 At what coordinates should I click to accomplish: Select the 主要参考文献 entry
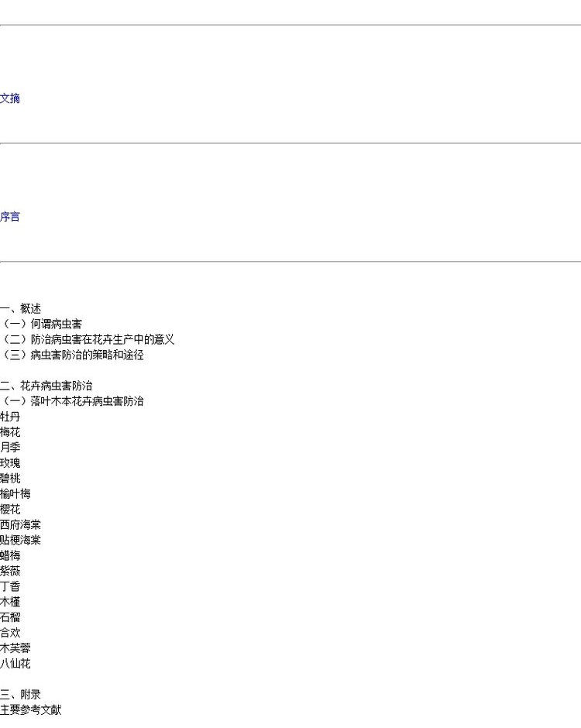(x=30, y=710)
